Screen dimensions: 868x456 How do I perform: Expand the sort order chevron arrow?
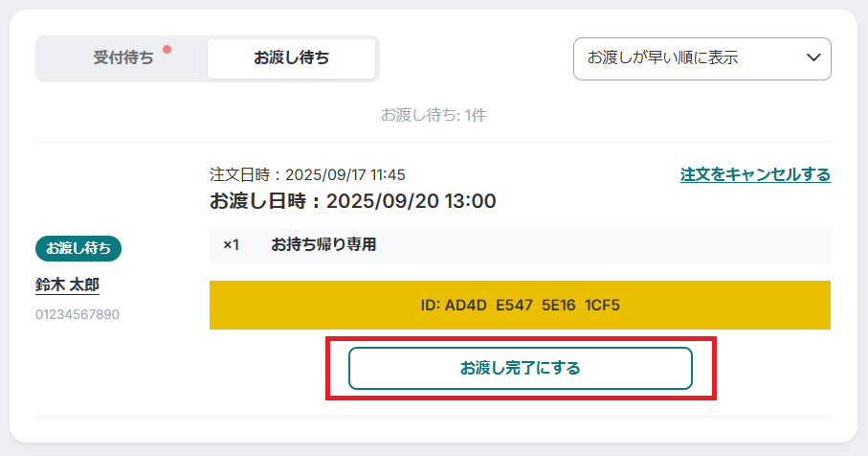tap(813, 57)
